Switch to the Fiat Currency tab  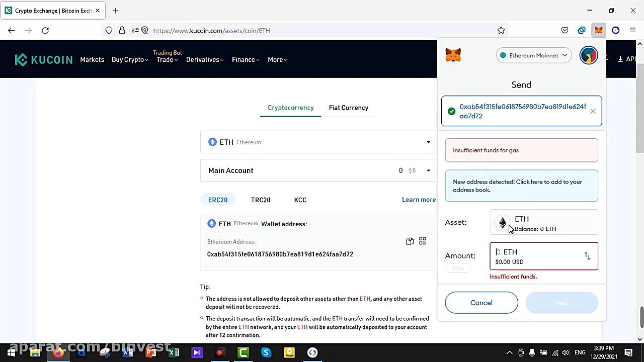[348, 108]
